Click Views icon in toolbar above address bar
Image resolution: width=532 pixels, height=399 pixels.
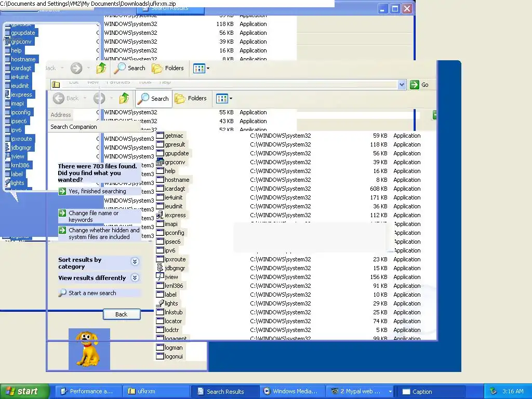(199, 69)
